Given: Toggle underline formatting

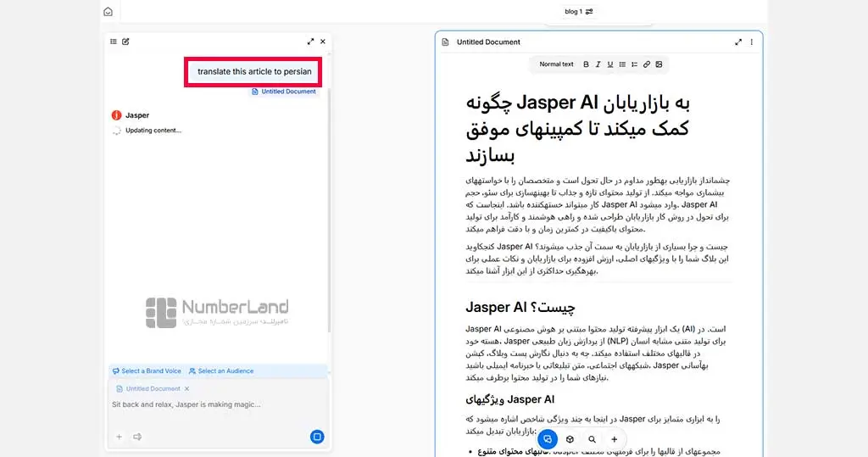Looking at the screenshot, I should pos(610,64).
